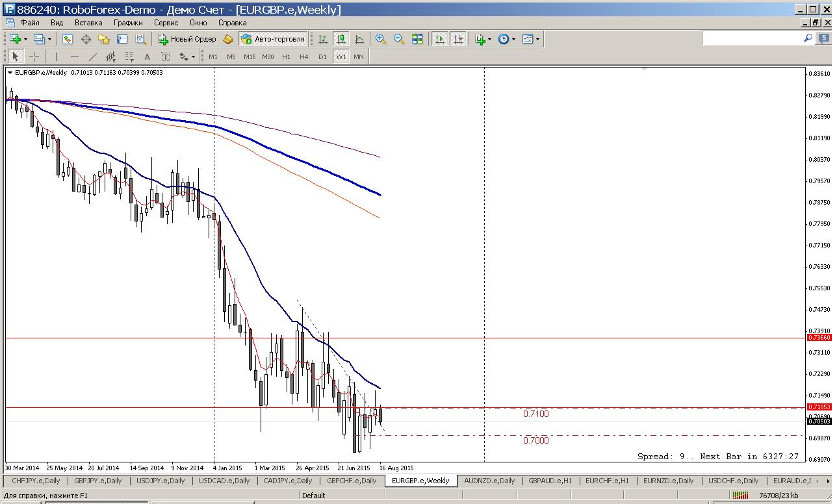Select the text tool A
837x504 pixels.
pyautogui.click(x=147, y=57)
